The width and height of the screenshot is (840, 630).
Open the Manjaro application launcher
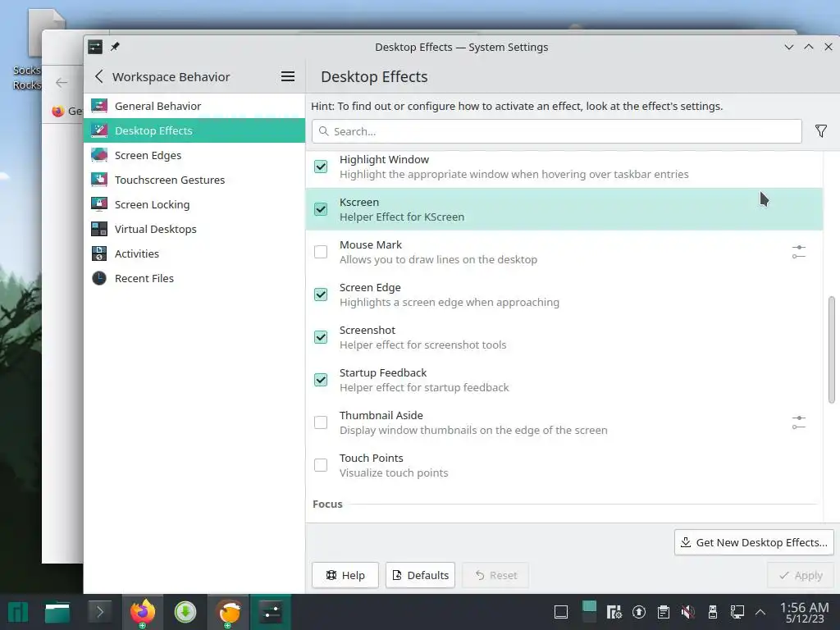(18, 612)
